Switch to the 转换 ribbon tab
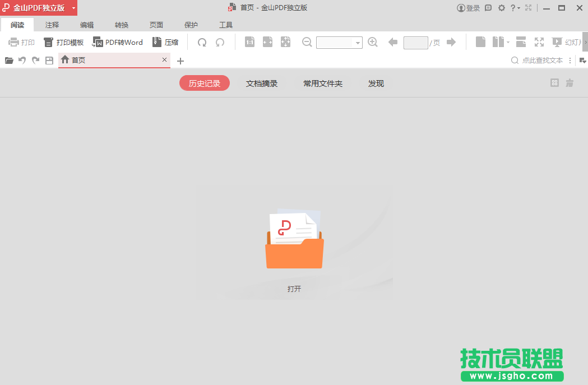 tap(122, 25)
